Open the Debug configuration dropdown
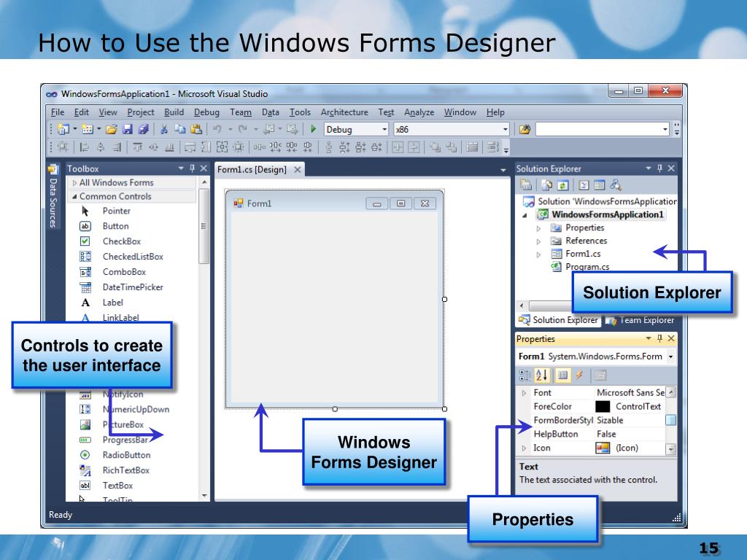 [384, 130]
